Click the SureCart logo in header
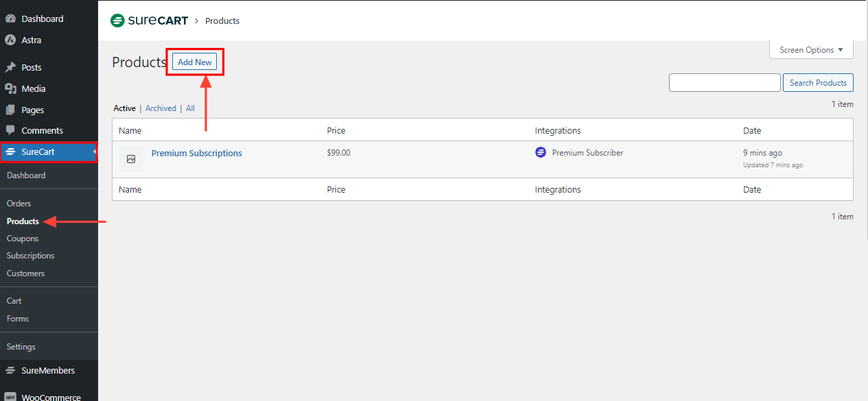868x401 pixels. [x=149, y=21]
